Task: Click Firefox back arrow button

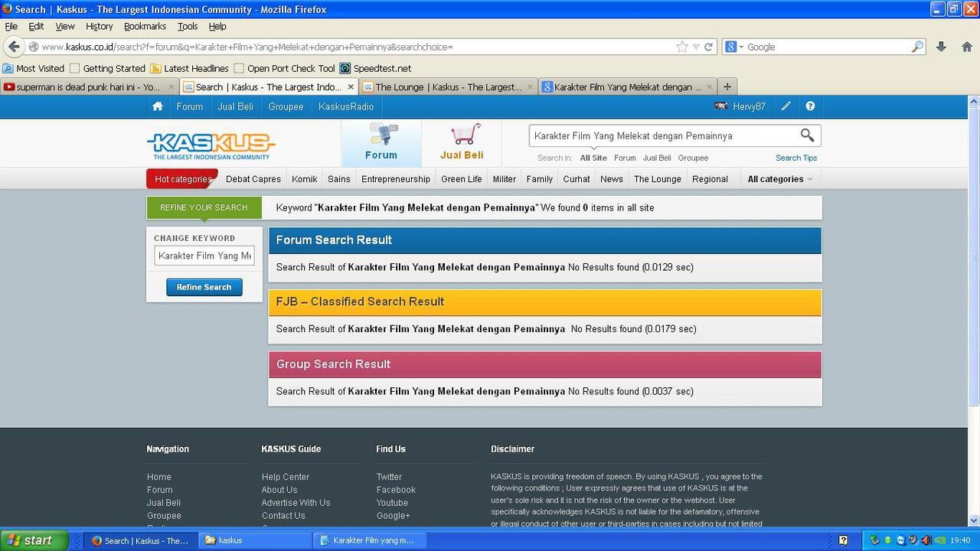Action: tap(14, 47)
